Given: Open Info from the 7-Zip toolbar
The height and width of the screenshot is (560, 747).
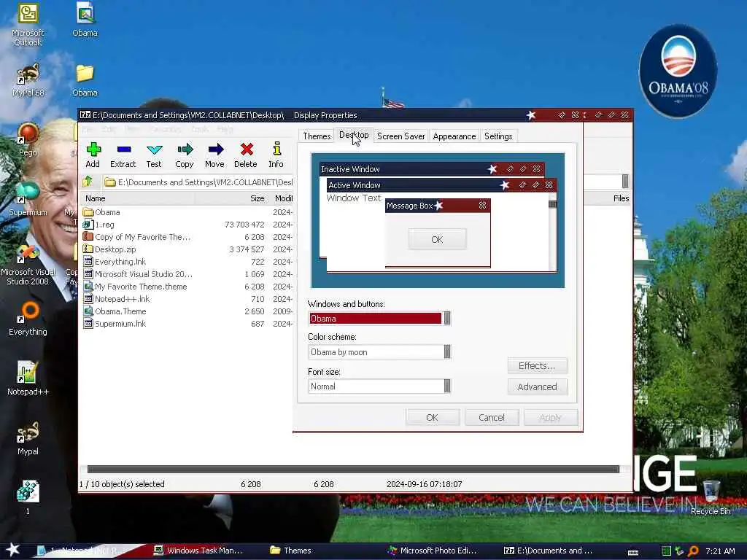Looking at the screenshot, I should 276,149.
